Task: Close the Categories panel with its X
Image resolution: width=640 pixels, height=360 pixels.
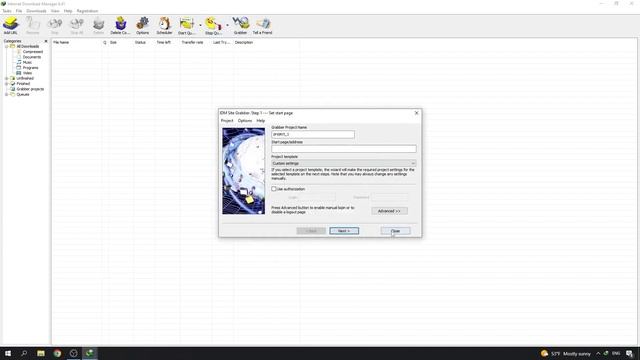Action: 46,41
